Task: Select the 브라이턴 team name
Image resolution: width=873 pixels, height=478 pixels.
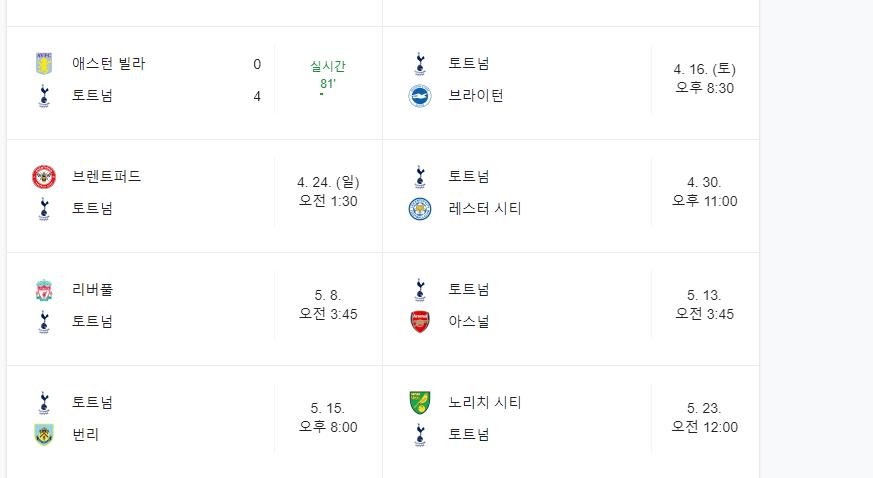Action: click(x=476, y=96)
